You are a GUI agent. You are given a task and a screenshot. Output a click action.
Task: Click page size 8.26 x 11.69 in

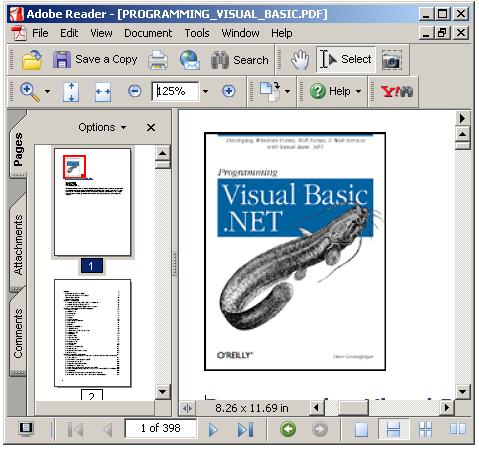coord(252,408)
